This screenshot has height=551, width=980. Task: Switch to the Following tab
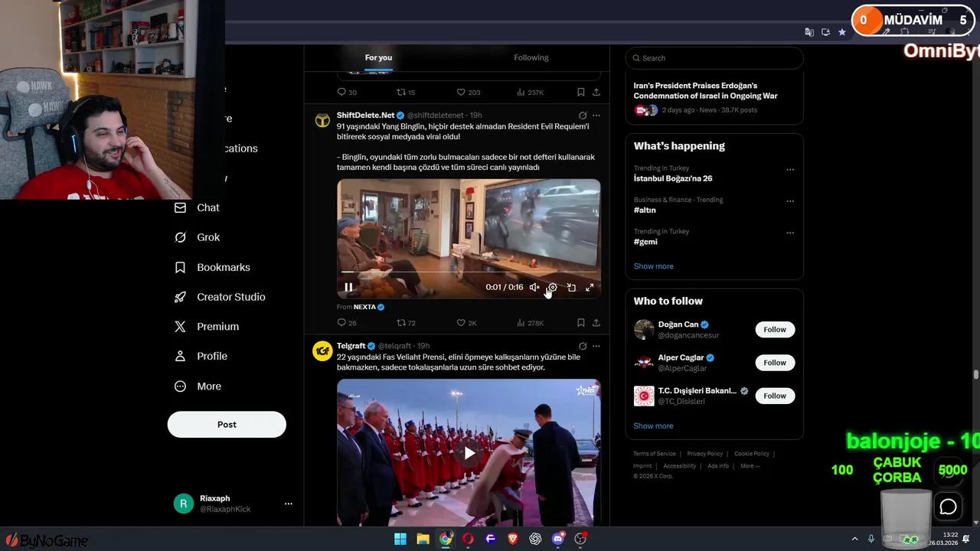[x=531, y=57]
